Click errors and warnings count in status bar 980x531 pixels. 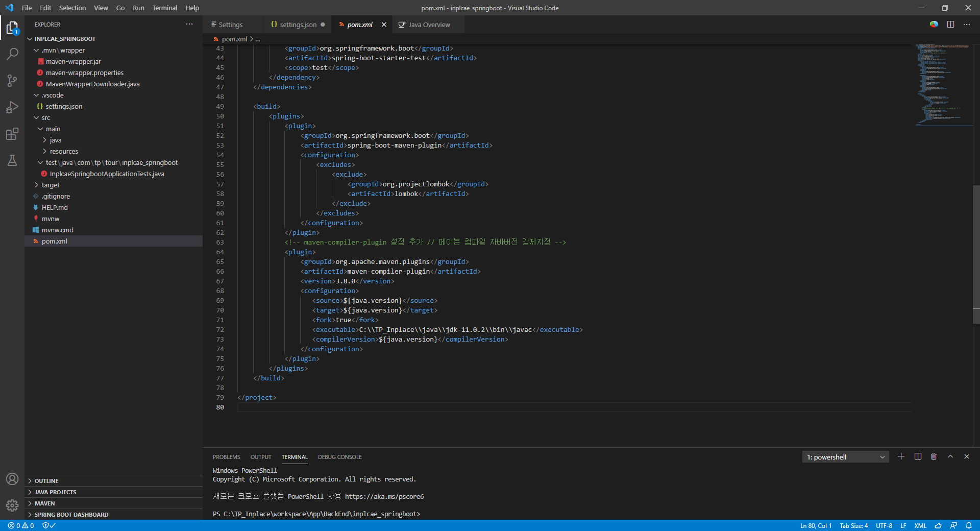21,525
